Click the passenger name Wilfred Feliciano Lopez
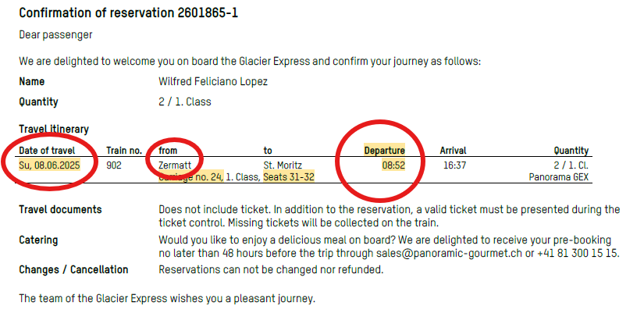 213,81
